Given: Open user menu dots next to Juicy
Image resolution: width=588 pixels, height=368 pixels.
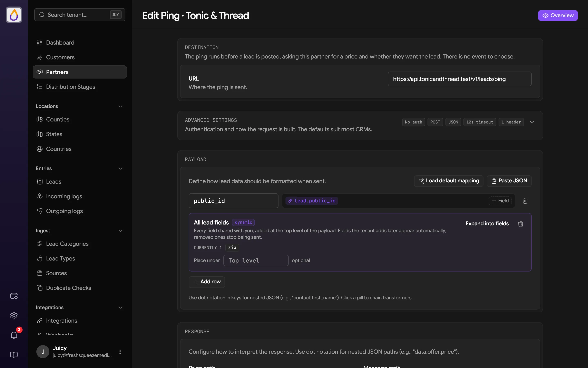Looking at the screenshot, I should coord(120,352).
